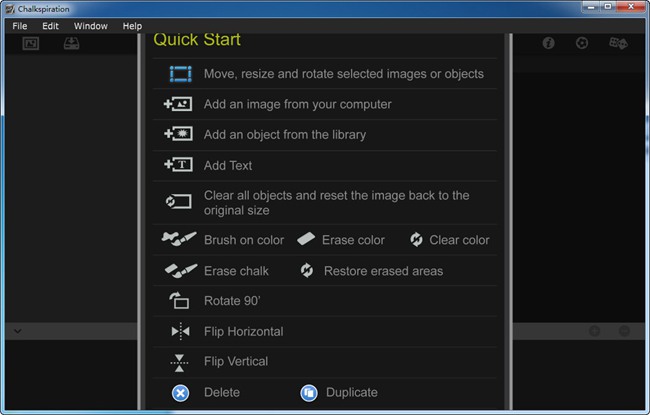The image size is (650, 415).
Task: Click the Erase chalk icon
Action: point(179,271)
